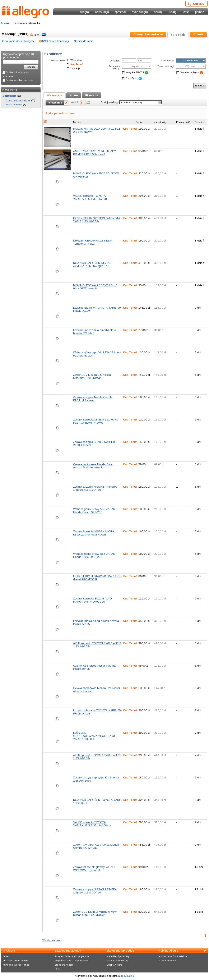Open the Koszyk shopping cart icon
The height and width of the screenshot is (980, 209).
click(x=189, y=4)
